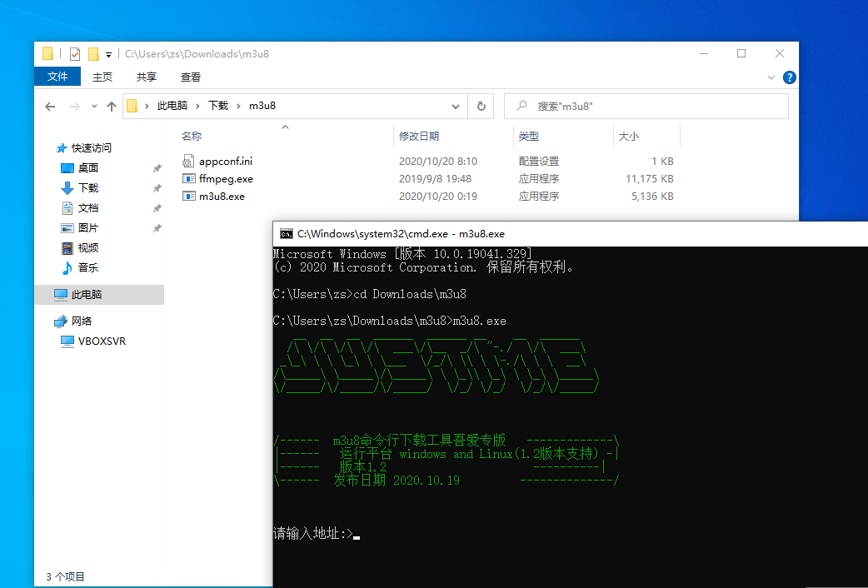Go forward with the right arrow button
868x588 pixels.
(74, 107)
